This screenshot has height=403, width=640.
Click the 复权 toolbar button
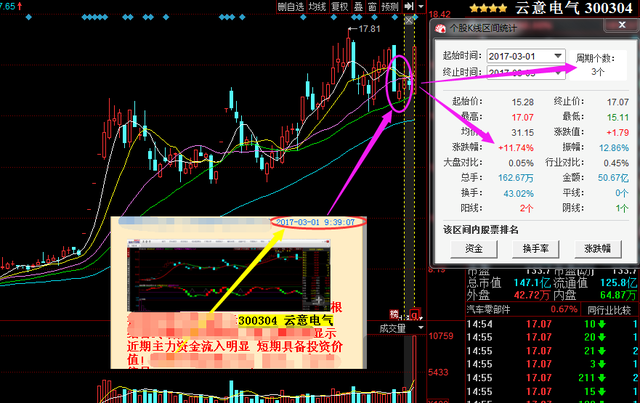[x=340, y=7]
